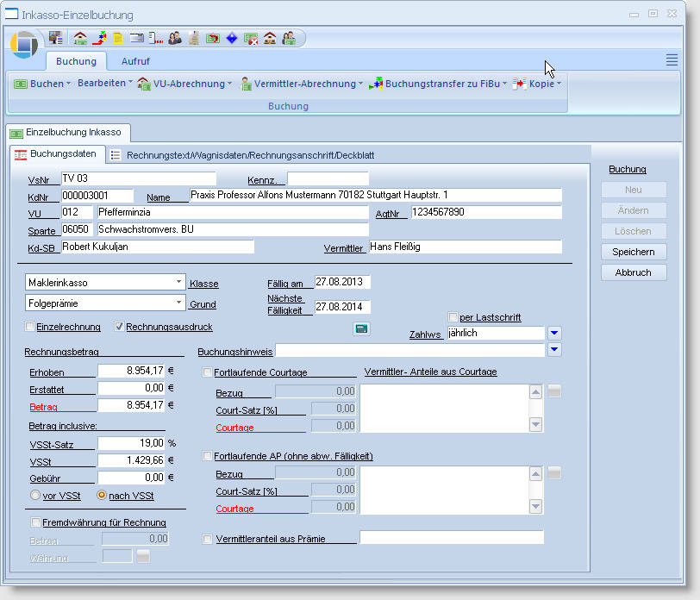Select the vor VSSt radio button

click(x=35, y=495)
